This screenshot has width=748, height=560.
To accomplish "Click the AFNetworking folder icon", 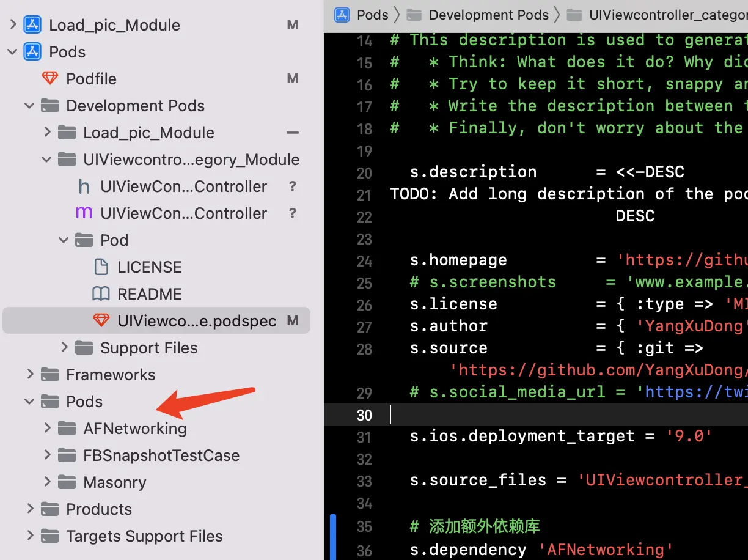I will point(67,429).
